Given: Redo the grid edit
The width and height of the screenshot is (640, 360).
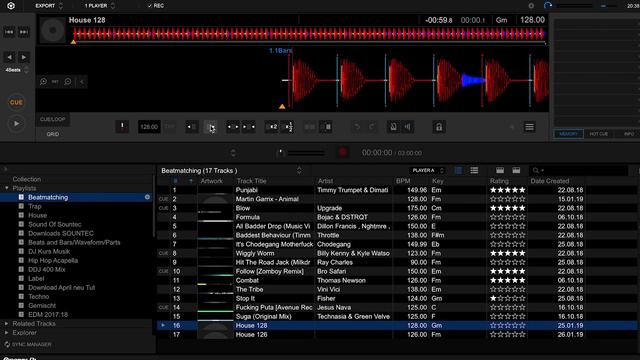Looking at the screenshot, I should [x=371, y=127].
